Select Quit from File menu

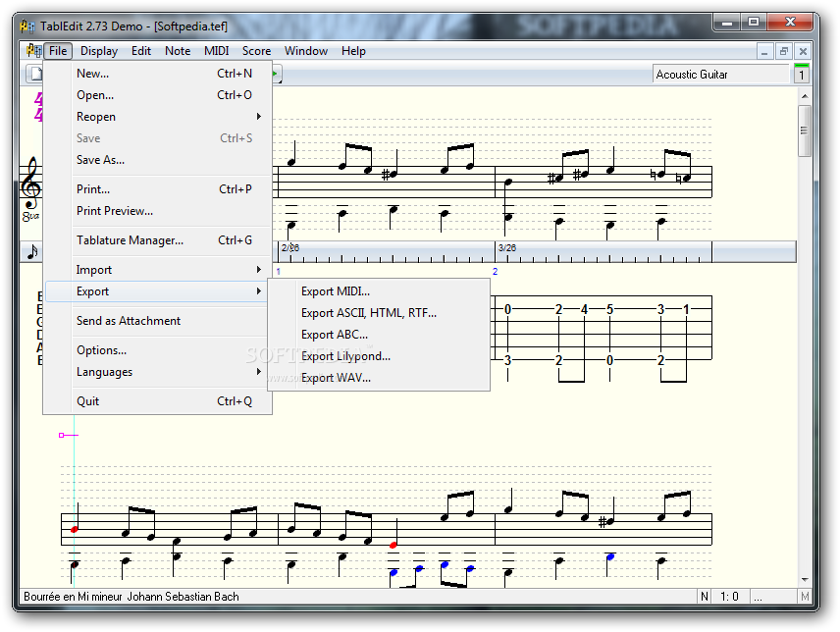(x=157, y=401)
